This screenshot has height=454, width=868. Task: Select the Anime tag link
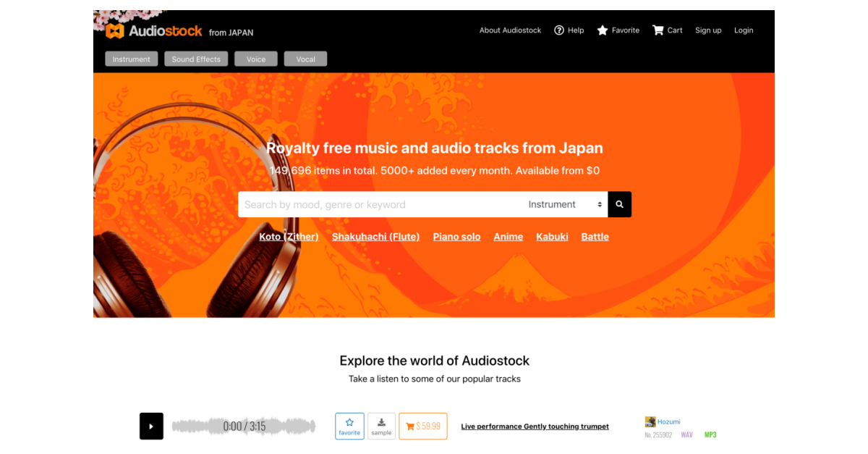point(509,237)
